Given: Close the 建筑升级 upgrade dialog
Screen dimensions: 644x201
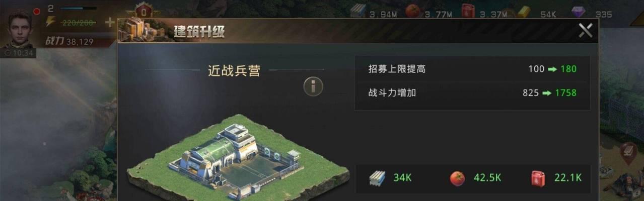Looking at the screenshot, I should point(585,31).
